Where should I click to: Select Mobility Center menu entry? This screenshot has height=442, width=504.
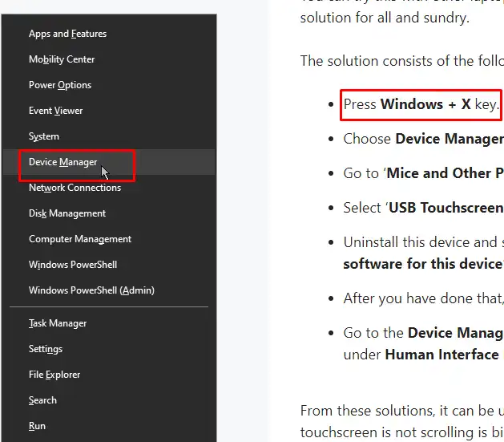[62, 59]
